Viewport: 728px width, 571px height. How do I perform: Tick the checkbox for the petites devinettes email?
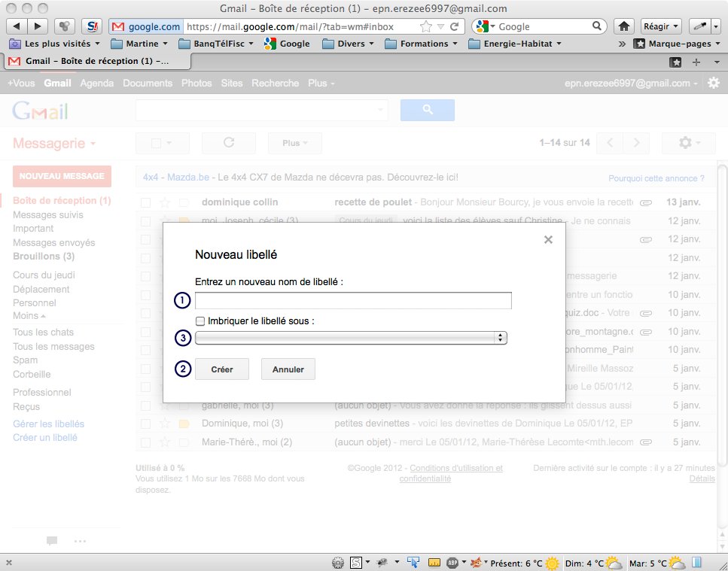[146, 424]
